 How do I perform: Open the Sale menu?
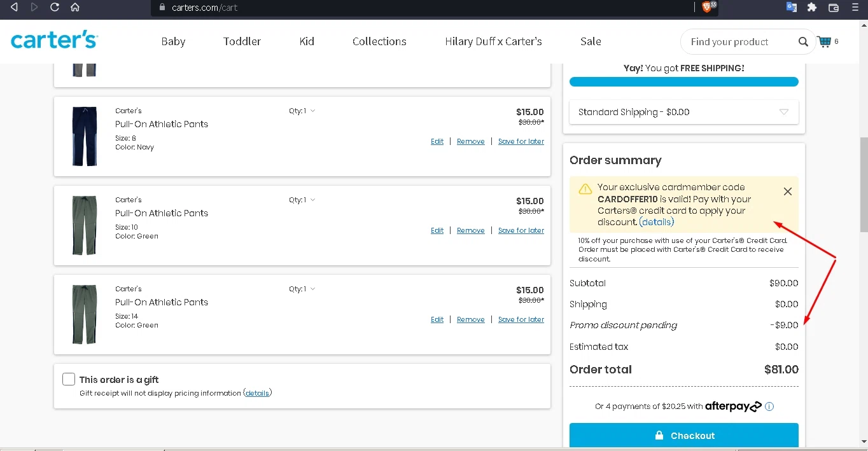pos(591,41)
